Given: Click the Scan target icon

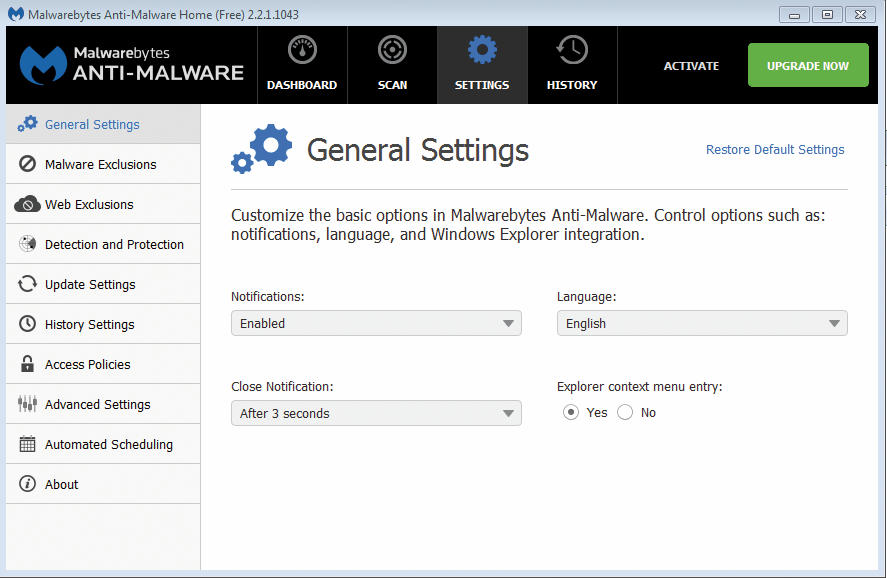Looking at the screenshot, I should (x=392, y=50).
